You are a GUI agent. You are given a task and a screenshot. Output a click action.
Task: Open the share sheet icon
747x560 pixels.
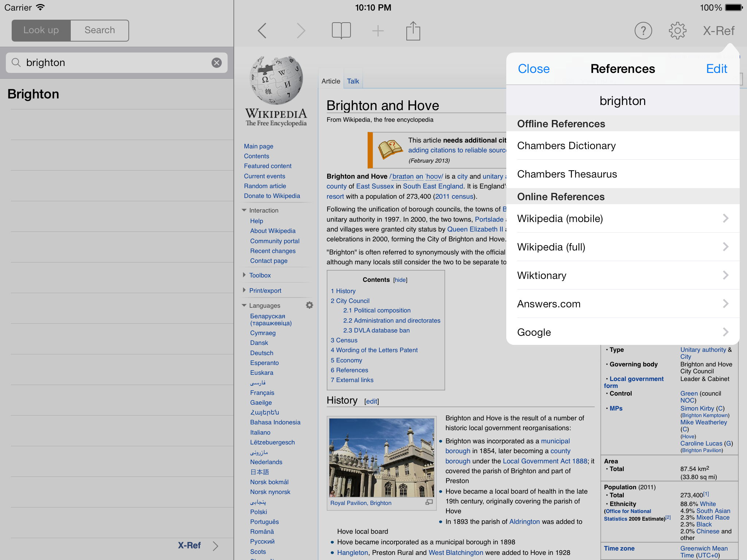(x=413, y=31)
